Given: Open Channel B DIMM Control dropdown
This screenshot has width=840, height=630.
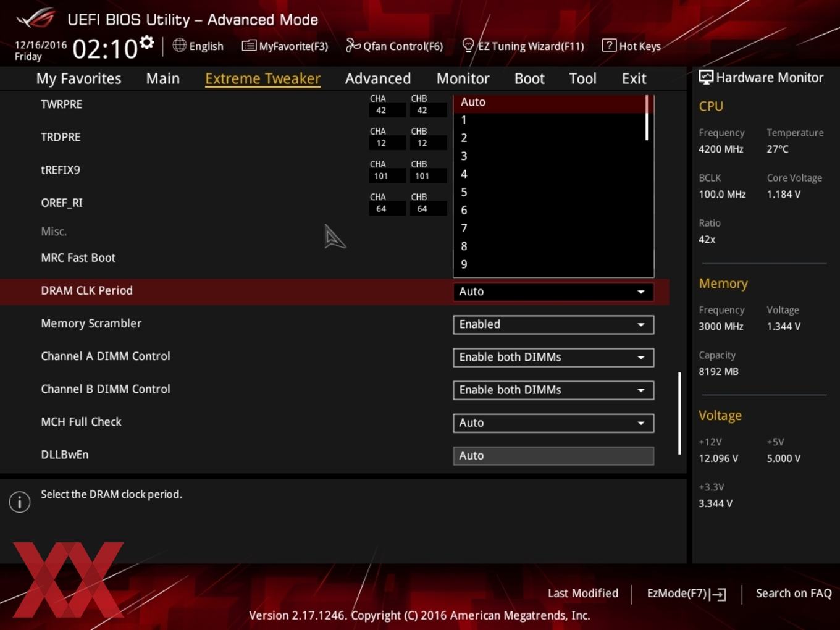Looking at the screenshot, I should coord(553,390).
